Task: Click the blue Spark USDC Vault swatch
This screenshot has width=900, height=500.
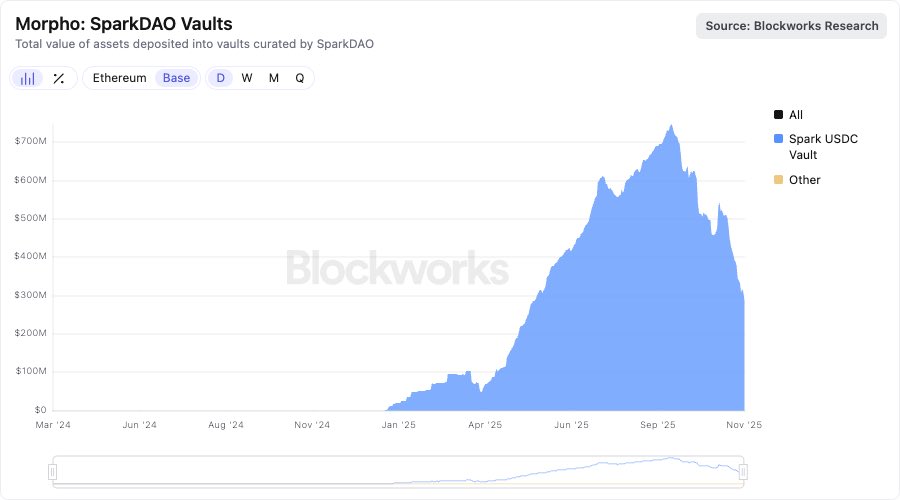Action: pyautogui.click(x=779, y=139)
